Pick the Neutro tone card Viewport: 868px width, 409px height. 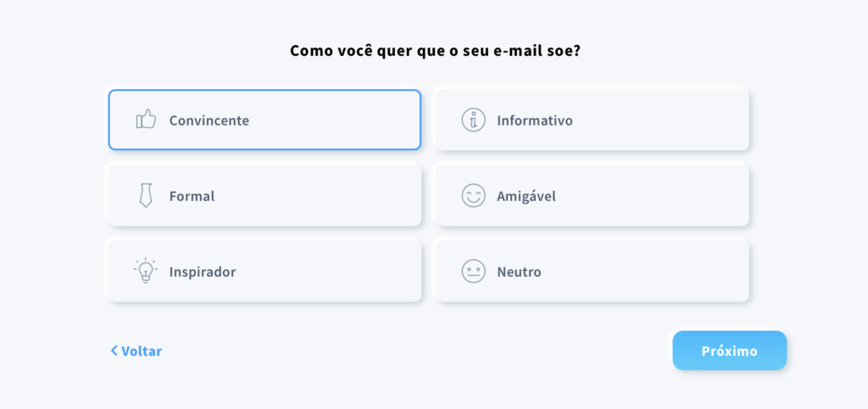point(593,271)
